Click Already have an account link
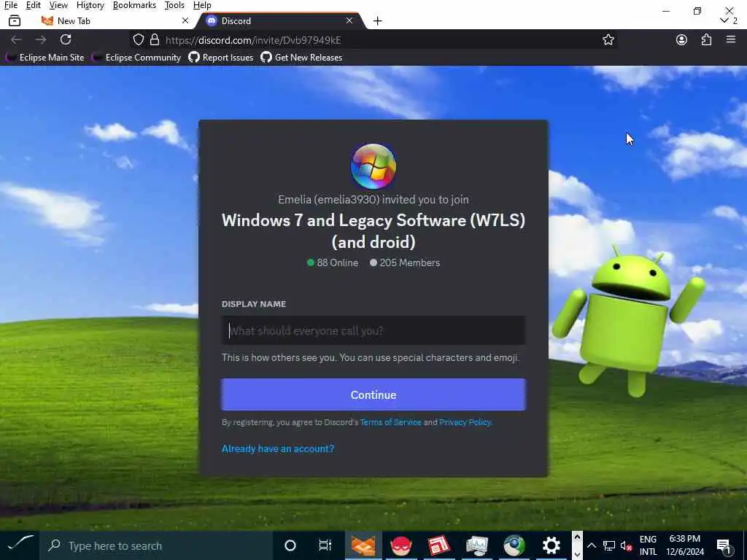Screen dimensions: 747x560 tap(278, 448)
